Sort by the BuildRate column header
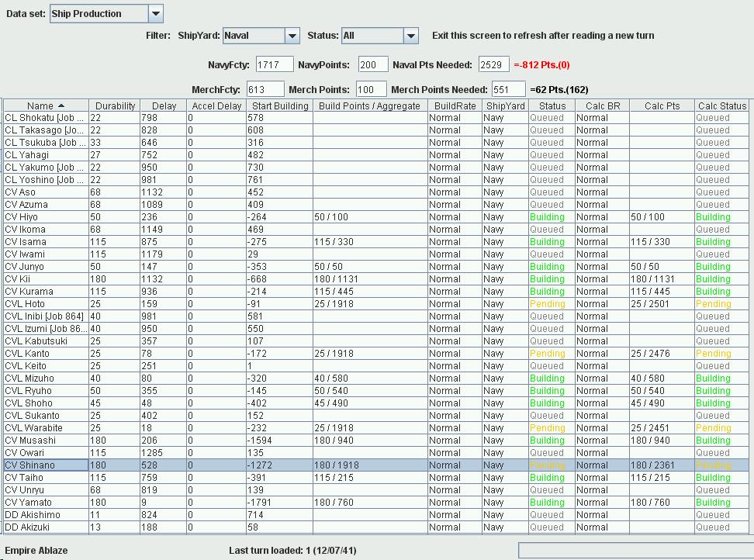The width and height of the screenshot is (754, 560). [455, 105]
